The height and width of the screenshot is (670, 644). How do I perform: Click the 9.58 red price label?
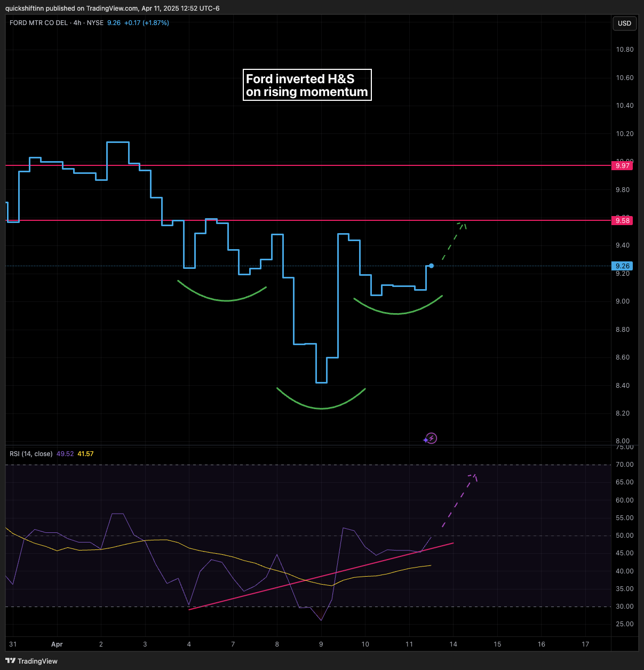click(622, 220)
